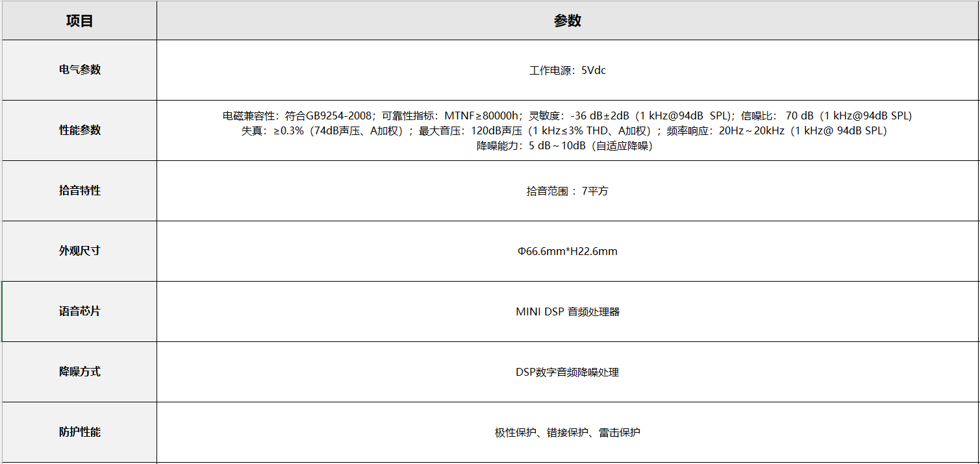Select the 外观尺寸 row label cell
The image size is (980, 464).
coord(79,251)
